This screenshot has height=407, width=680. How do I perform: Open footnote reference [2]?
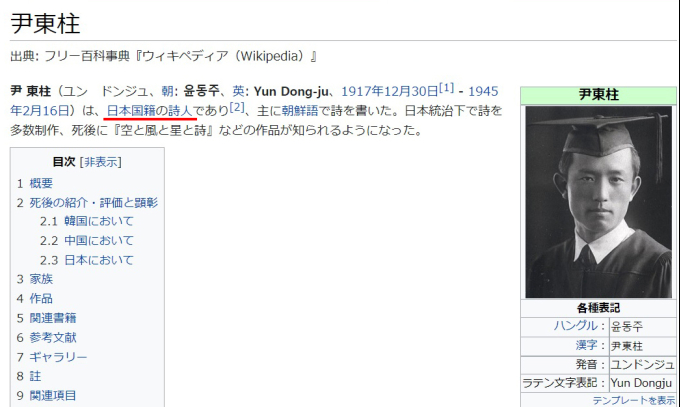(237, 107)
